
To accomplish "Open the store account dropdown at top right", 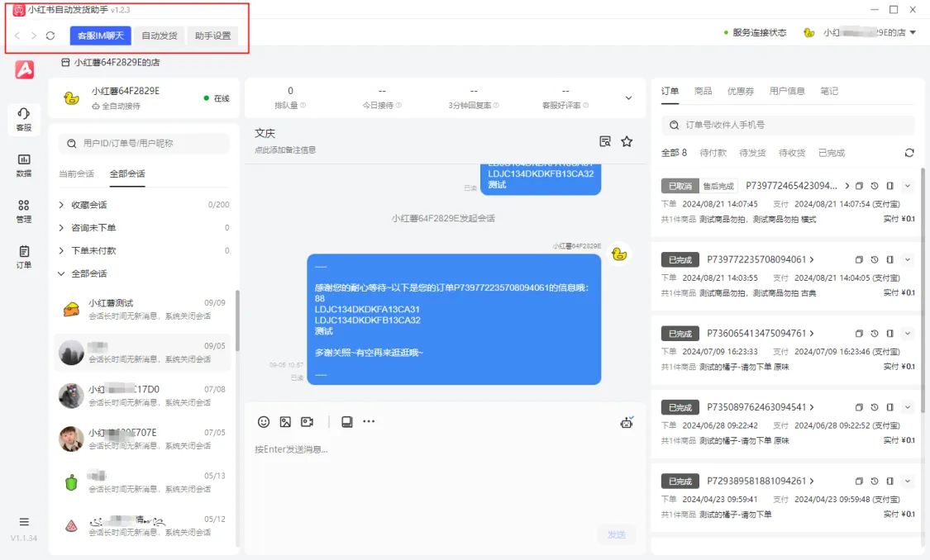I will [x=913, y=32].
